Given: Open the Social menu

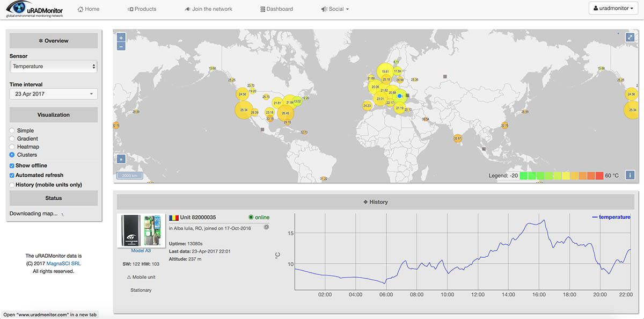Looking at the screenshot, I should click(x=335, y=9).
